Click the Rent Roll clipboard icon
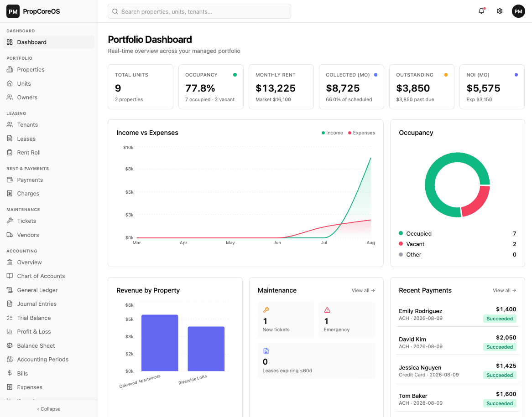 [10, 153]
